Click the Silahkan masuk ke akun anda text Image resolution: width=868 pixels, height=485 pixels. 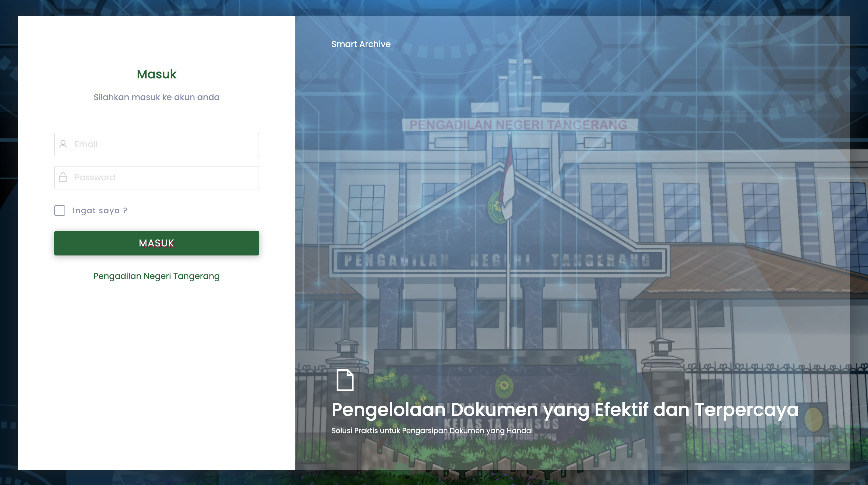tap(156, 97)
